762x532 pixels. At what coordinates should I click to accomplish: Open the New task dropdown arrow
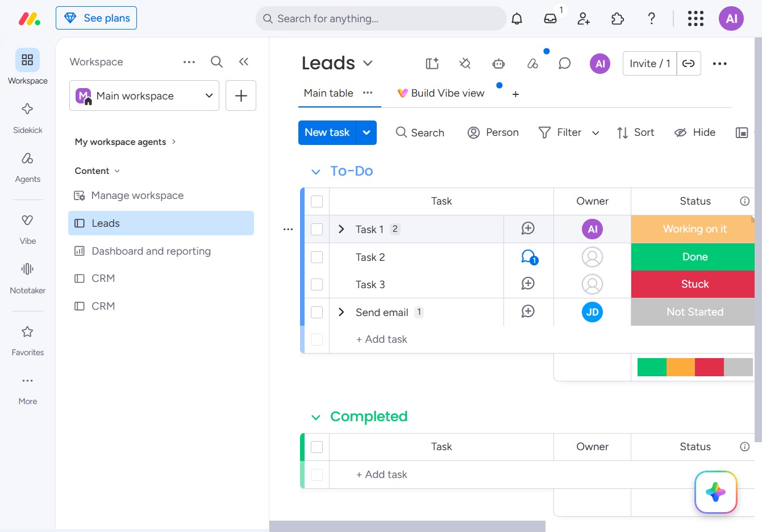(x=367, y=132)
